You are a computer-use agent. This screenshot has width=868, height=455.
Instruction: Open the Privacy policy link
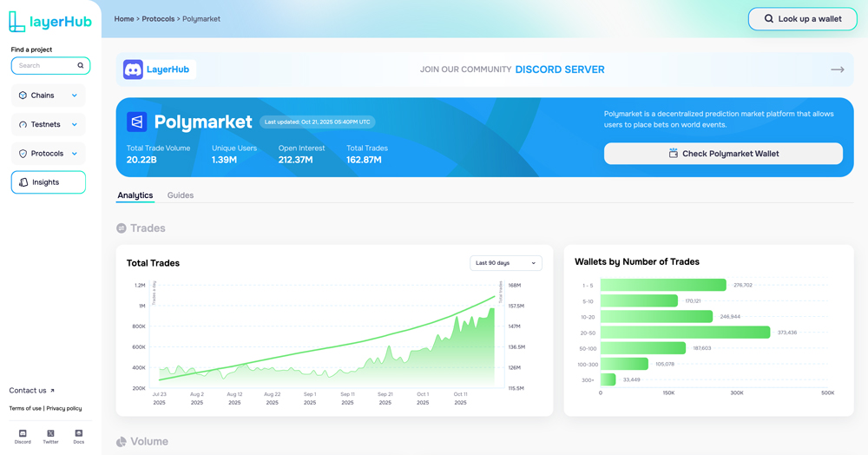(64, 408)
